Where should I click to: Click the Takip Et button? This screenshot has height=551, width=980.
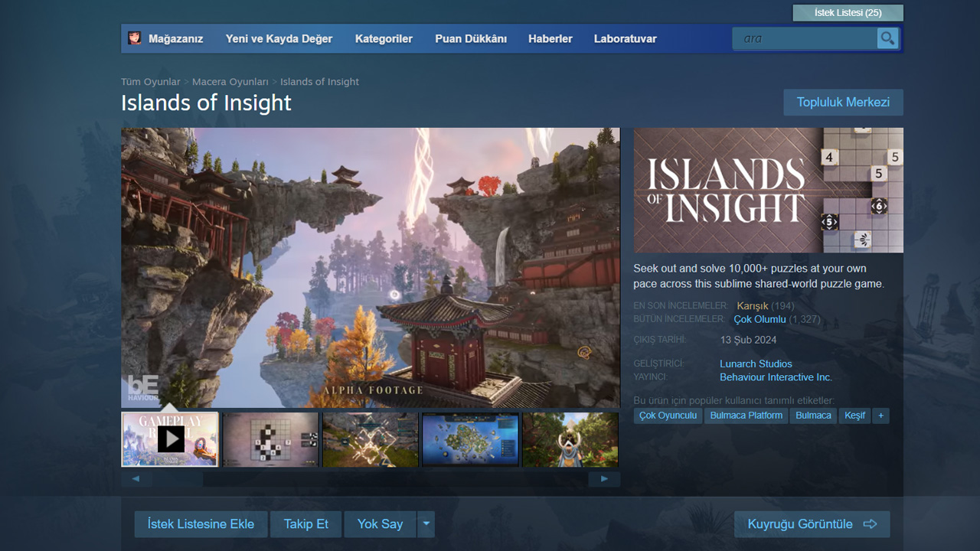click(x=306, y=524)
